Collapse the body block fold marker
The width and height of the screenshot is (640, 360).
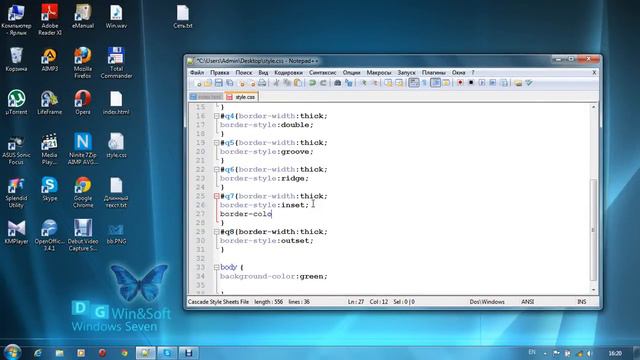216,267
